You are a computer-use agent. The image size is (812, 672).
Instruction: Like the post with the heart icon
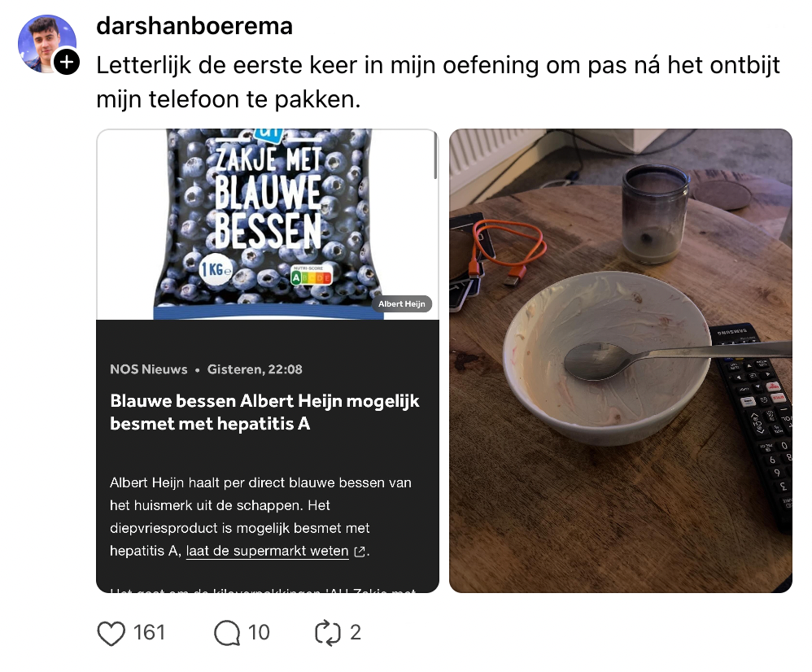tap(111, 633)
